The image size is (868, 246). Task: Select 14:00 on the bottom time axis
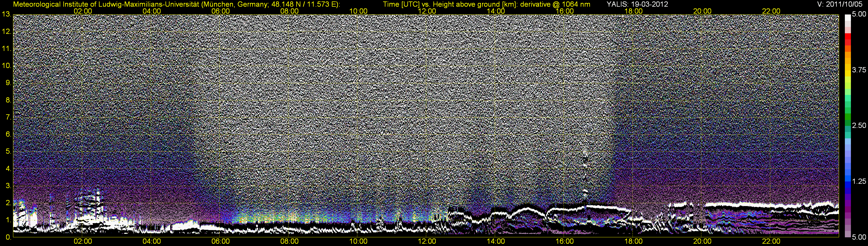pyautogui.click(x=496, y=242)
